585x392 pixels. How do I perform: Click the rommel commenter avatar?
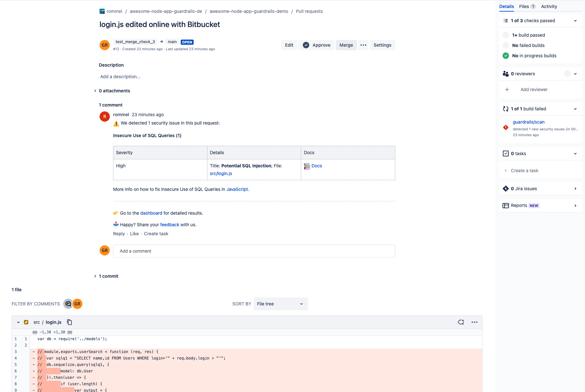105,117
